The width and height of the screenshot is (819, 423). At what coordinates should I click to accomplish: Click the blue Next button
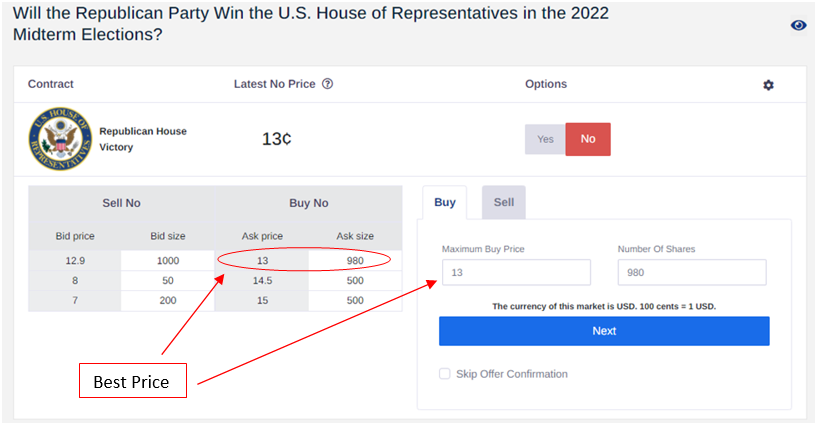pyautogui.click(x=604, y=331)
